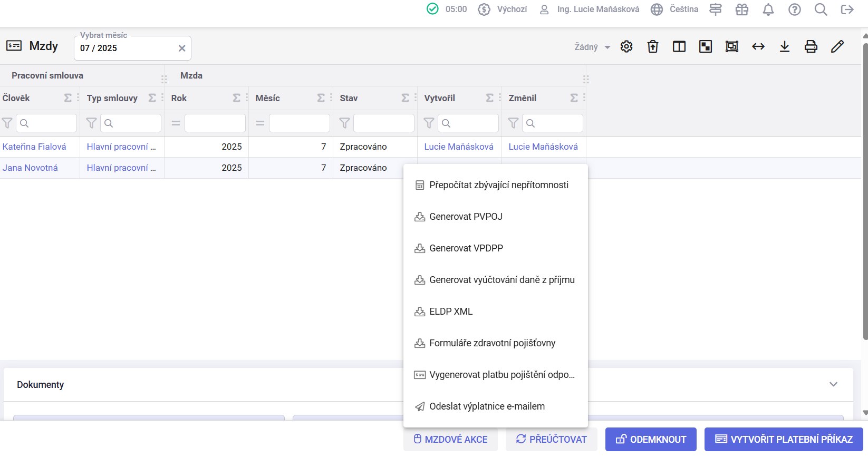Open the notifications bell

(x=768, y=9)
